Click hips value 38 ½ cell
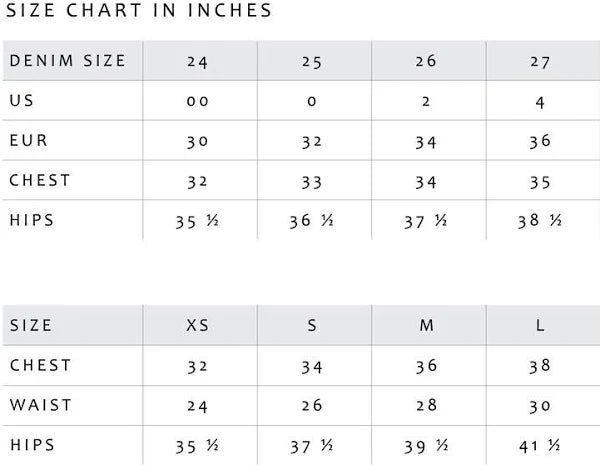The image size is (600, 465). pos(541,221)
